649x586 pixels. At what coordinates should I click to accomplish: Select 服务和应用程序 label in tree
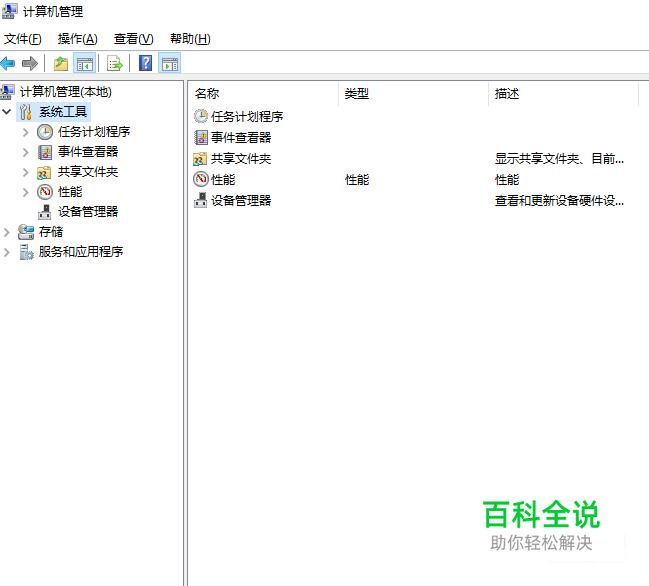click(x=81, y=252)
